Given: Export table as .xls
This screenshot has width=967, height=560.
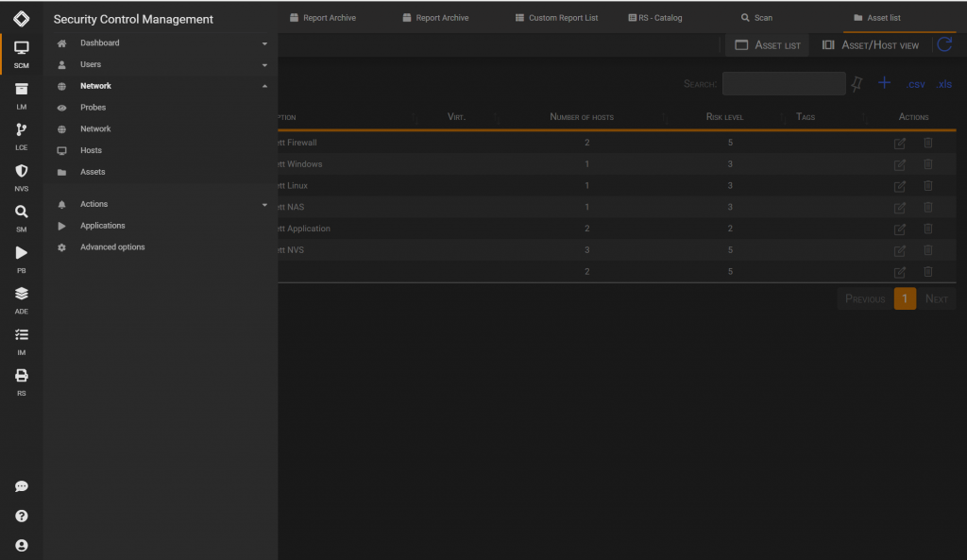Looking at the screenshot, I should (944, 84).
